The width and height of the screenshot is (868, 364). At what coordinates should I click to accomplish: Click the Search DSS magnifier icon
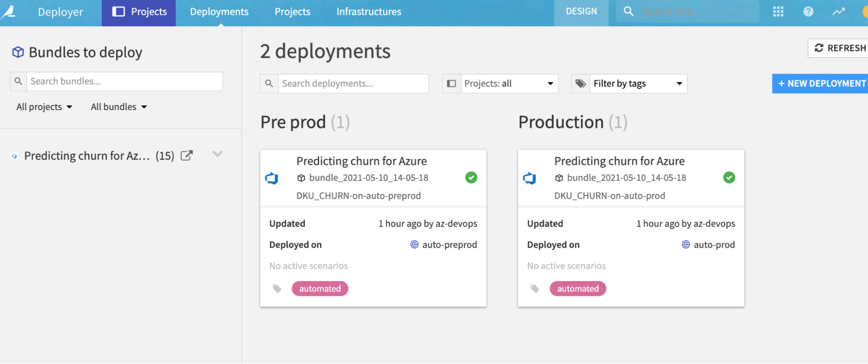point(628,12)
